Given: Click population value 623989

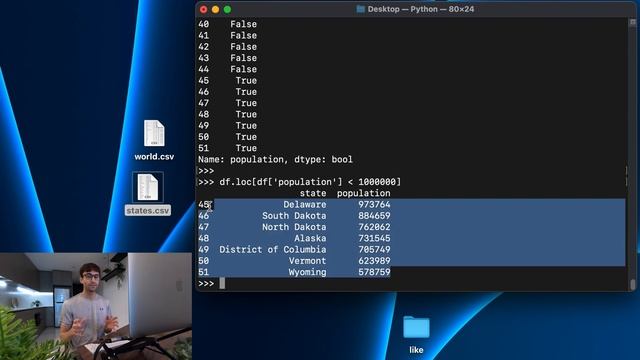Looking at the screenshot, I should point(374,261).
